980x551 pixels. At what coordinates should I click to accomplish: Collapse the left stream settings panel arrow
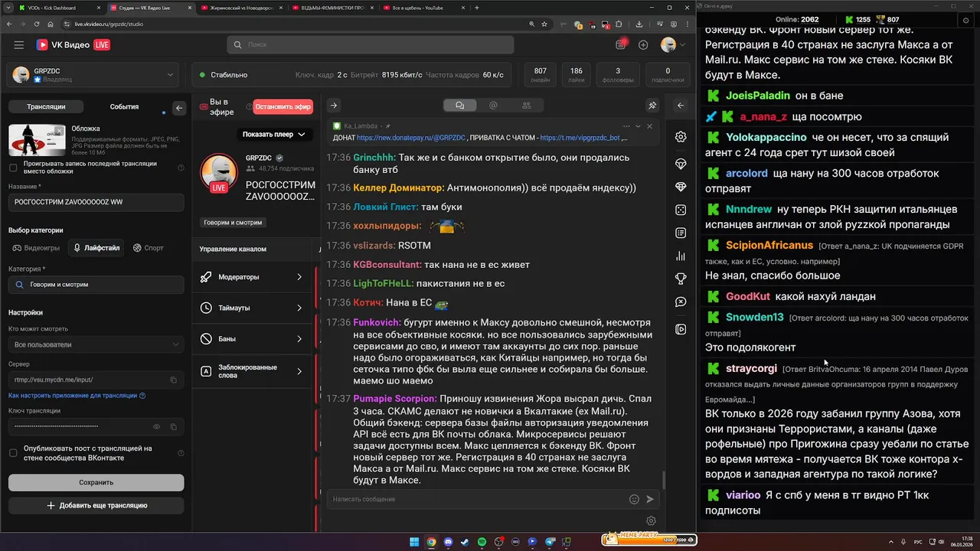pyautogui.click(x=179, y=108)
